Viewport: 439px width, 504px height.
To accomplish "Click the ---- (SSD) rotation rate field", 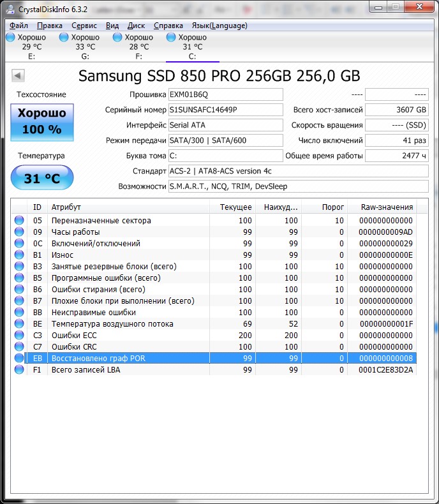I will coord(397,125).
